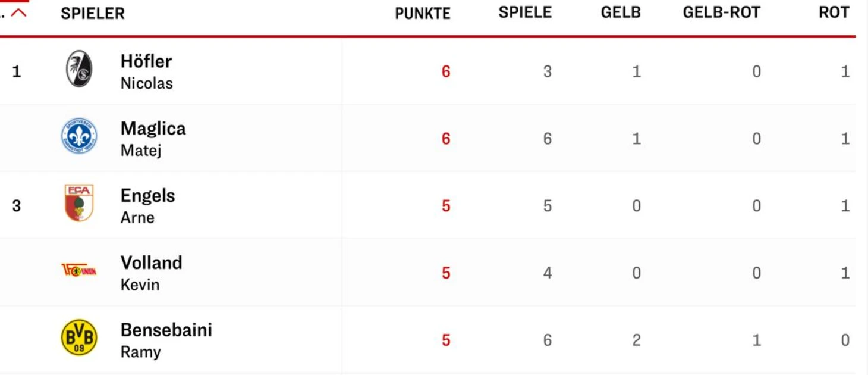Sort table by GELB-ROT column

pos(721,13)
